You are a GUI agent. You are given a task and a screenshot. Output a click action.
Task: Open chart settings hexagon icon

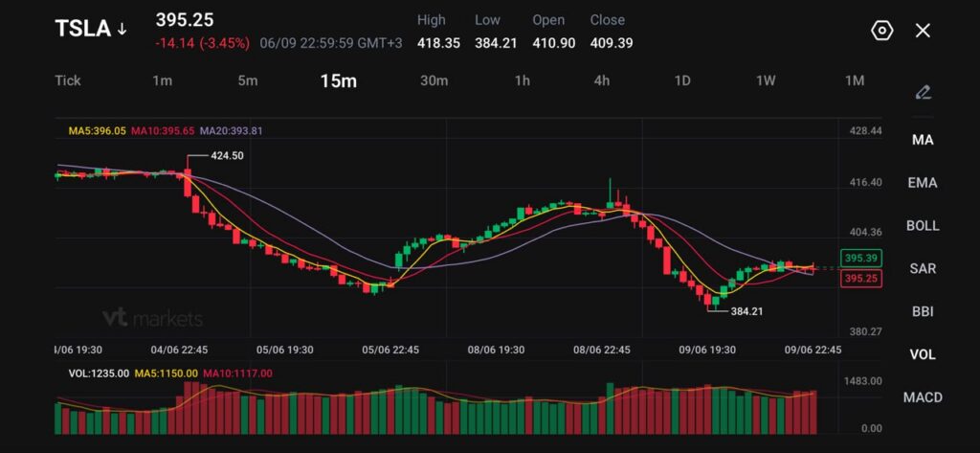click(881, 30)
